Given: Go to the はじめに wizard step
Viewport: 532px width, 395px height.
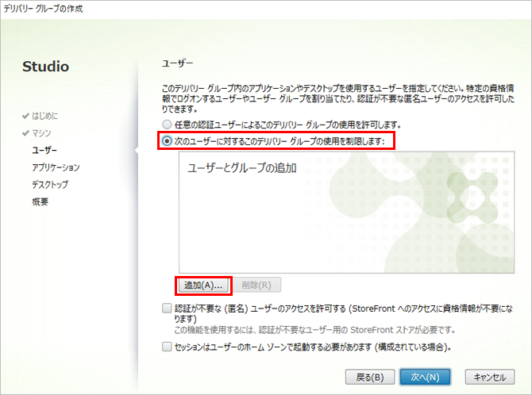Looking at the screenshot, I should (x=44, y=116).
